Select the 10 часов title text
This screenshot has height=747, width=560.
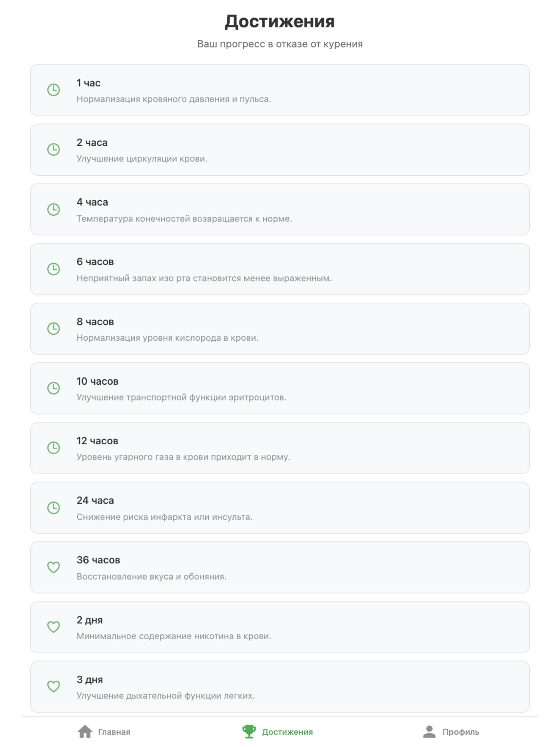click(97, 381)
